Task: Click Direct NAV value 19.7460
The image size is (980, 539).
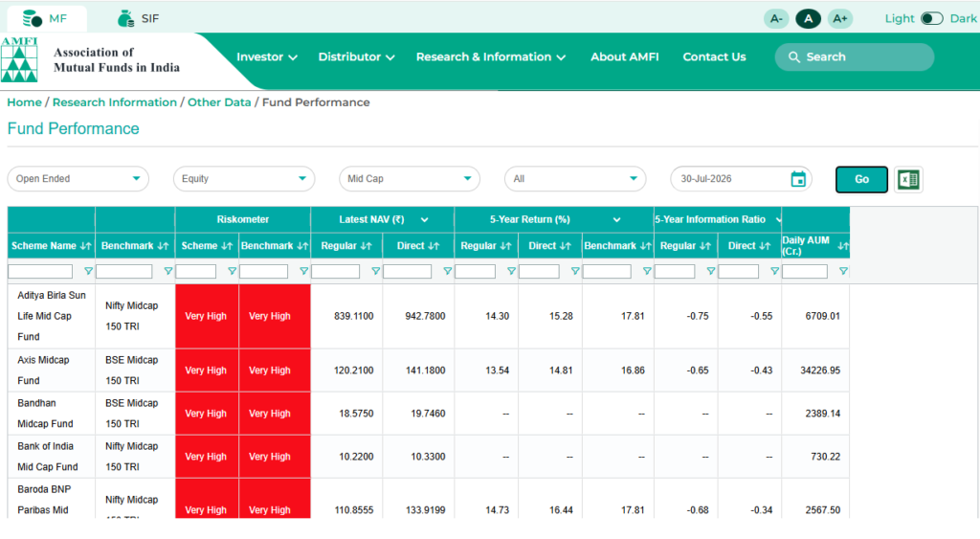Action: [428, 414]
